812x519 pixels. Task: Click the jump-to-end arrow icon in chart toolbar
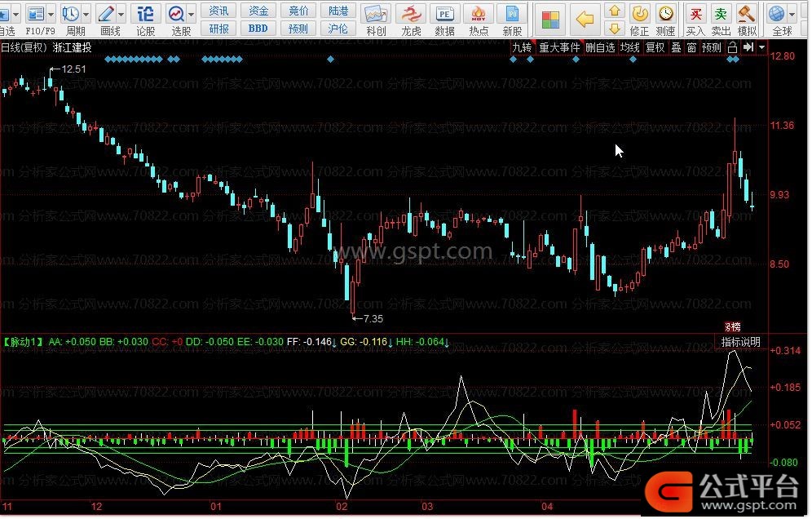tap(748, 47)
